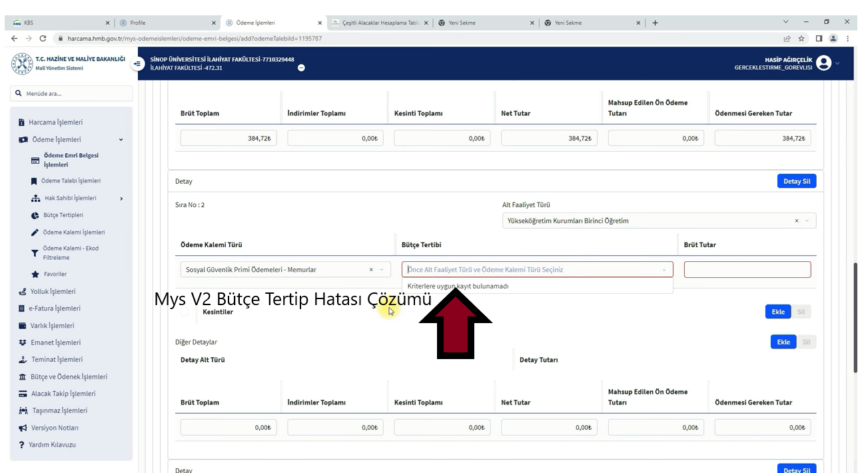Collapse sidebar with the menu toggle icon

tap(138, 64)
